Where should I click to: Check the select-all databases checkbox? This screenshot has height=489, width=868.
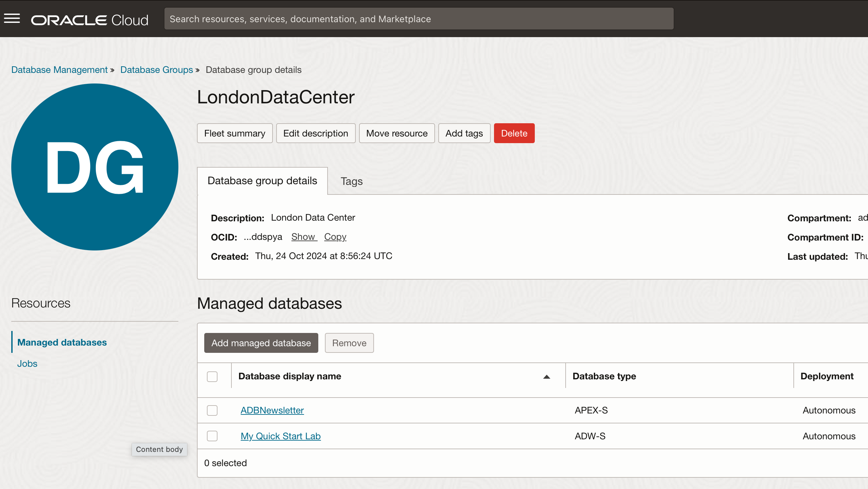[x=212, y=376]
